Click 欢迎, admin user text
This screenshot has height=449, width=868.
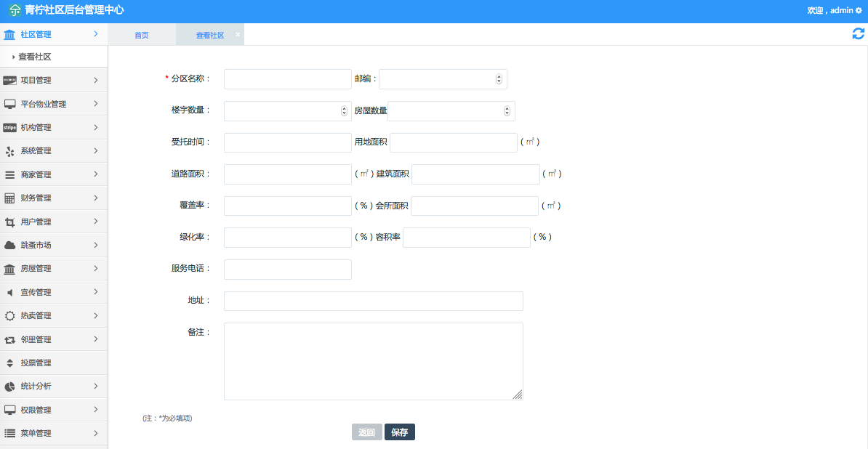830,10
